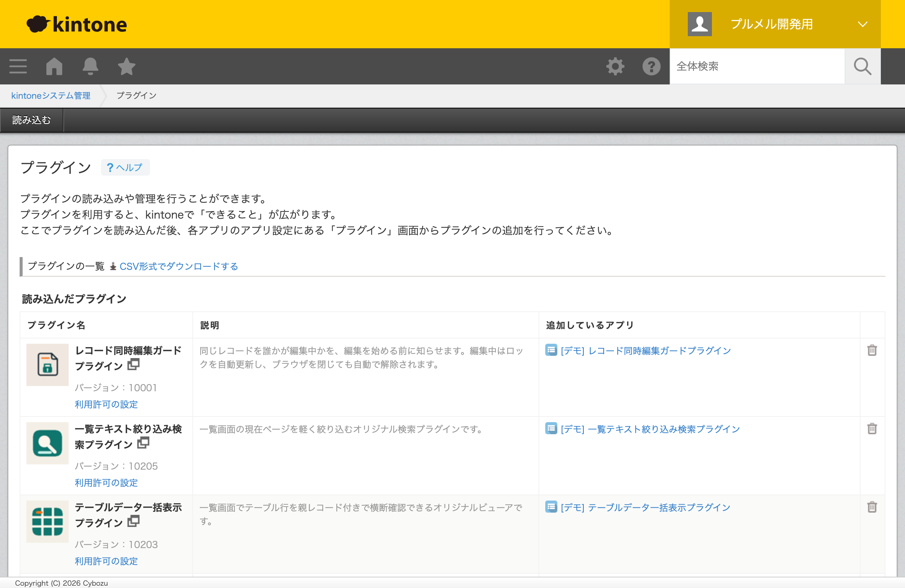The image size is (905, 588).
Task: Open 利用許可の設定 for 一覧テキスト絞り込み検索プラグイン
Action: click(106, 483)
